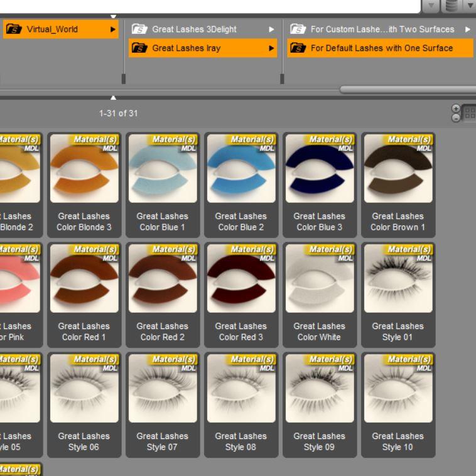Expand Great Lashes Iray arrow

coord(271,48)
